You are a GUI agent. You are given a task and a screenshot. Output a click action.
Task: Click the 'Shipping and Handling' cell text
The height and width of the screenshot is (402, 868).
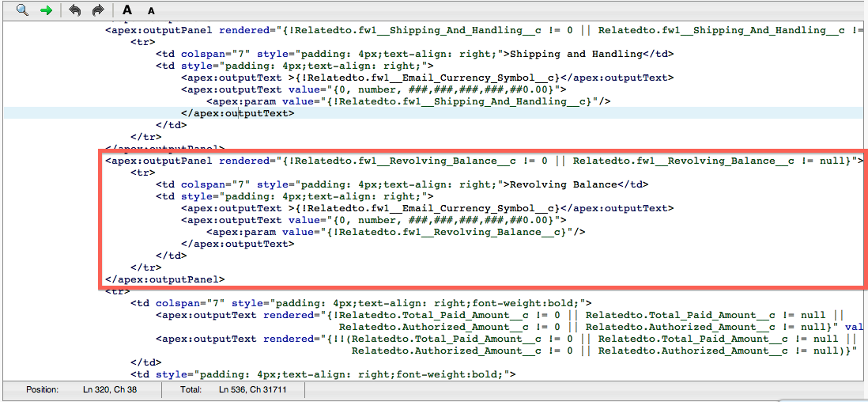[x=578, y=54]
